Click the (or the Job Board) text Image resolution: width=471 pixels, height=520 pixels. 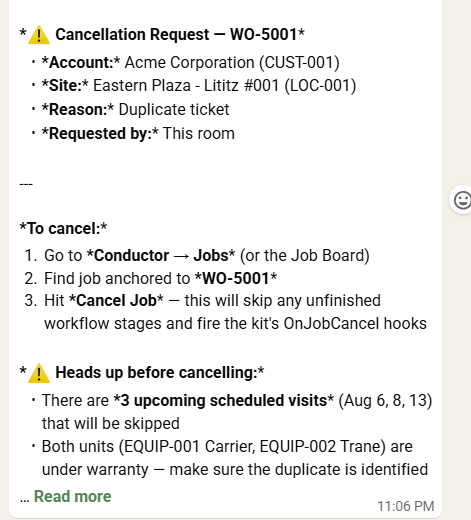tap(305, 256)
